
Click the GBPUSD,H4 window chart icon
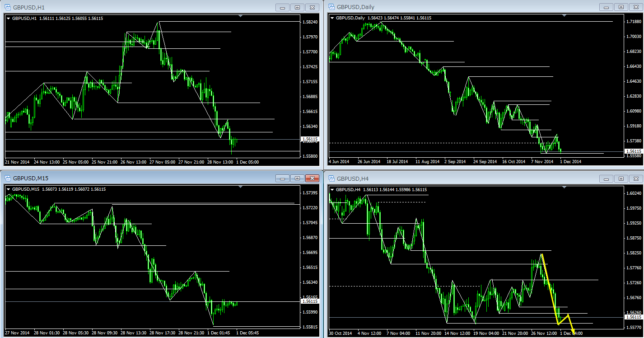click(331, 178)
